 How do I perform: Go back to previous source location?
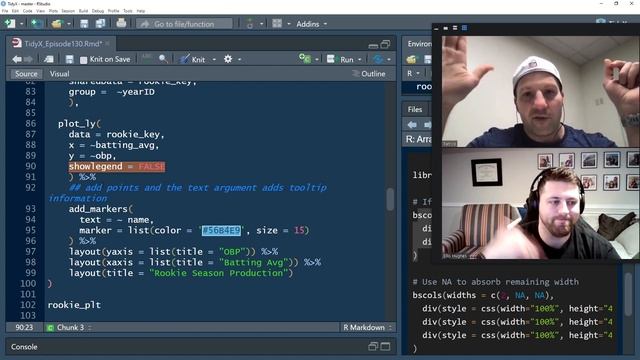17,60
